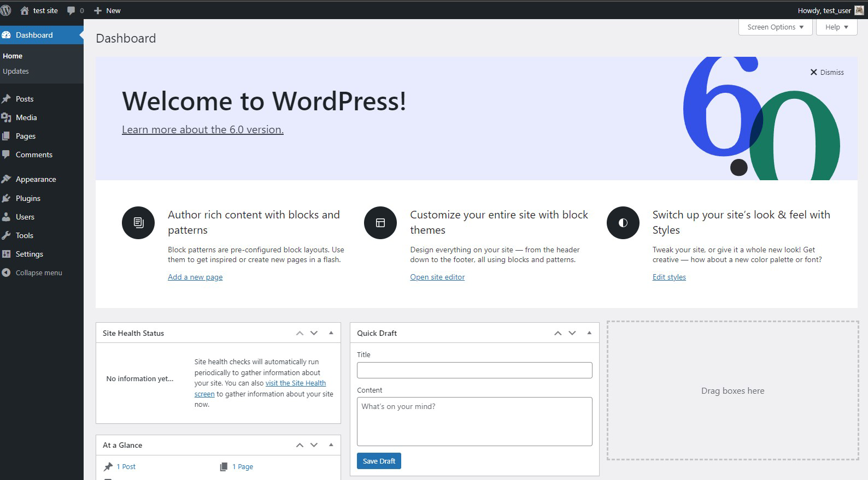Click the Styles half-circle round icon

[x=623, y=223]
